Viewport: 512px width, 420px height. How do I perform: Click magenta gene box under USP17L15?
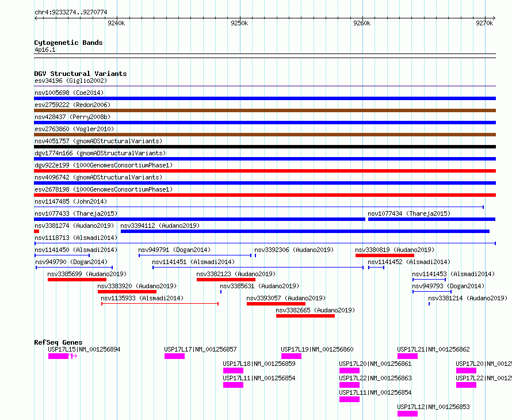(x=59, y=356)
